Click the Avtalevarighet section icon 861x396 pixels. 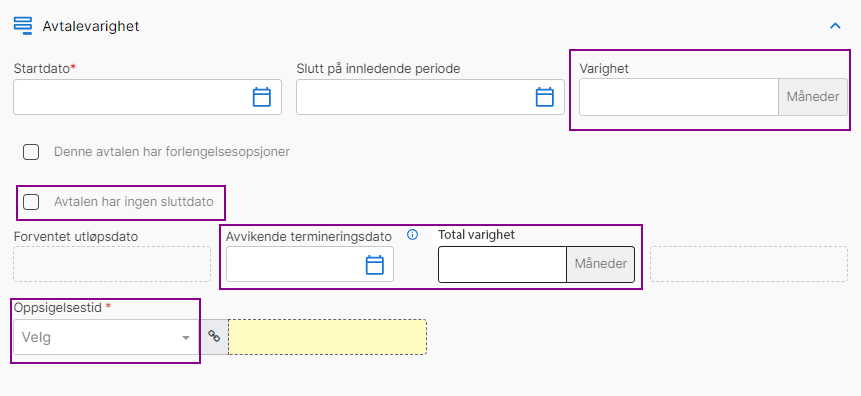[x=23, y=25]
